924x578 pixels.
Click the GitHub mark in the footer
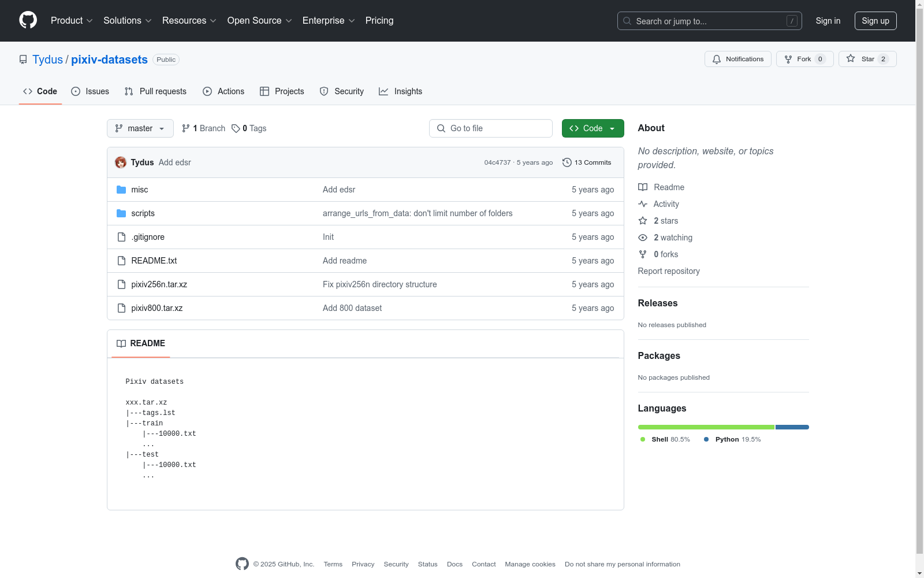[242, 564]
